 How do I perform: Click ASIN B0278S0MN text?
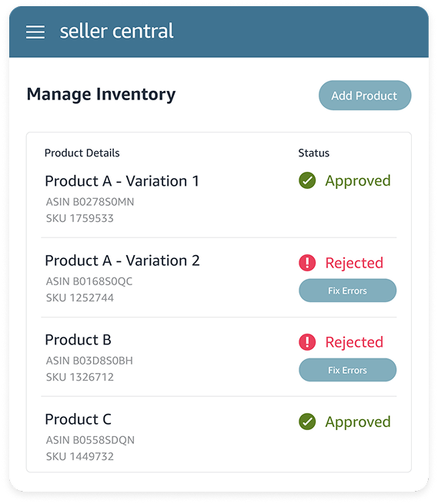point(90,202)
